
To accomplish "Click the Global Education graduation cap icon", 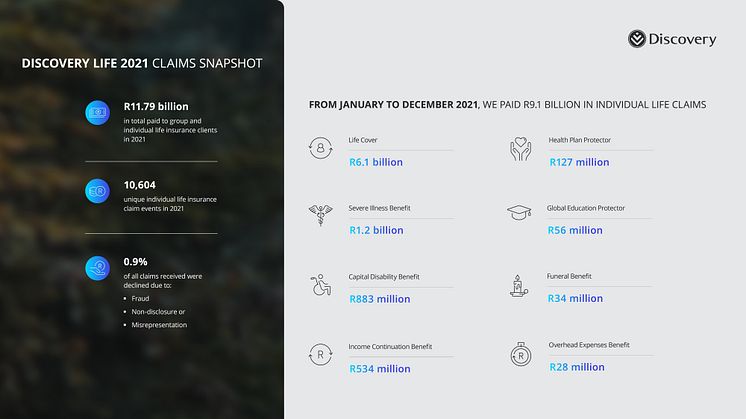I will [x=518, y=216].
